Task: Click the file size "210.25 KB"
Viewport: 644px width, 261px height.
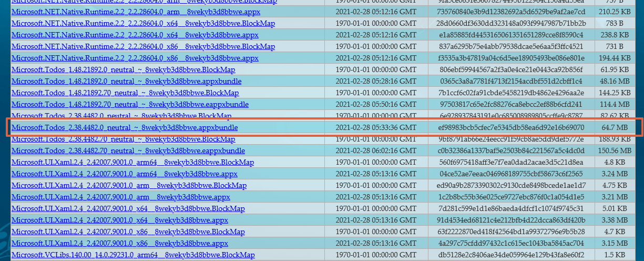Action: coord(614,12)
